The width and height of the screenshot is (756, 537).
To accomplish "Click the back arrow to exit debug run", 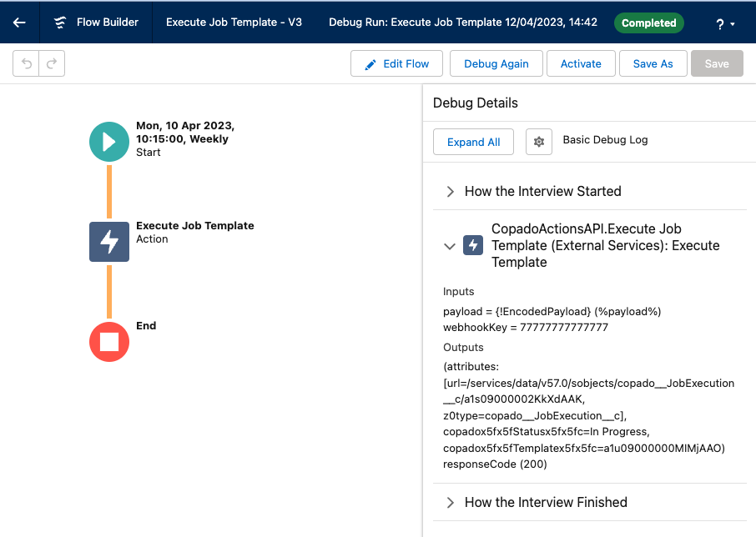I will pos(18,23).
